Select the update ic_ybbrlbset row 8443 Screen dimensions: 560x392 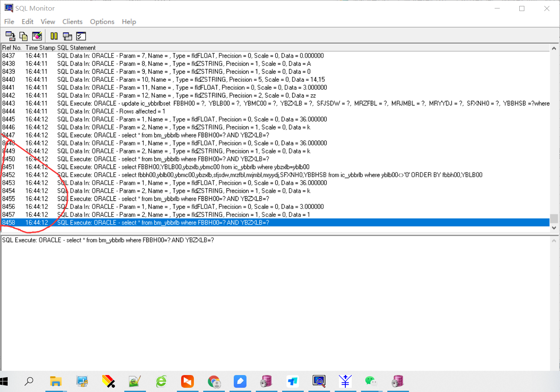(x=276, y=103)
